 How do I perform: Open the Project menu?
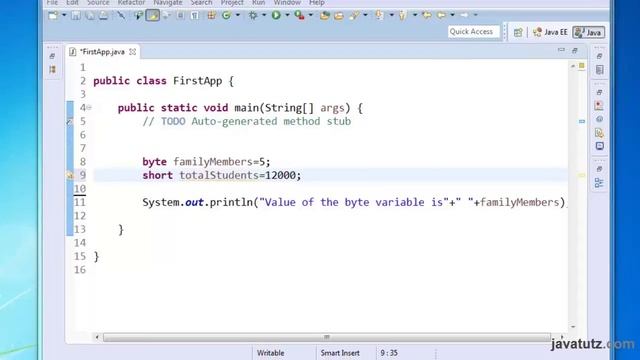[x=232, y=3]
